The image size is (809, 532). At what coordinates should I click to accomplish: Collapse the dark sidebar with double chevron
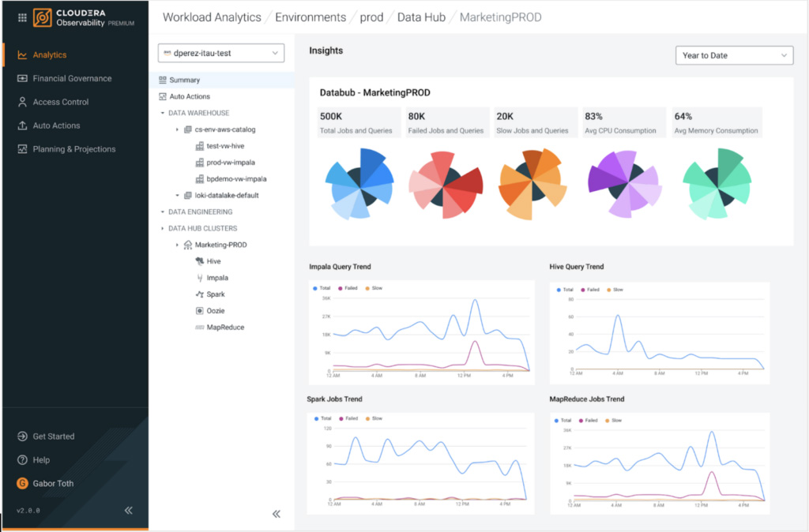click(128, 511)
